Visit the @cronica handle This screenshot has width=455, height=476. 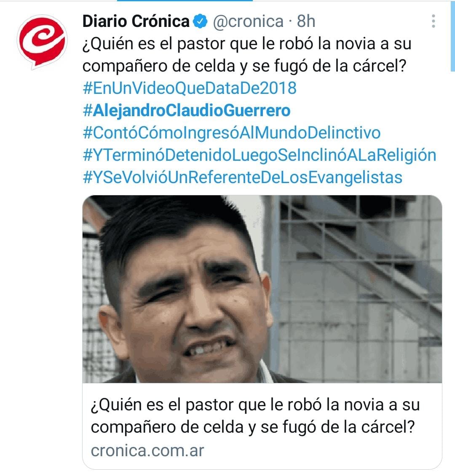pyautogui.click(x=248, y=21)
